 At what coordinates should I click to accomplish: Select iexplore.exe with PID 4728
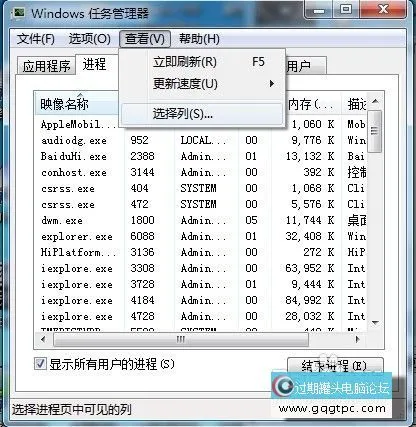pyautogui.click(x=201, y=316)
